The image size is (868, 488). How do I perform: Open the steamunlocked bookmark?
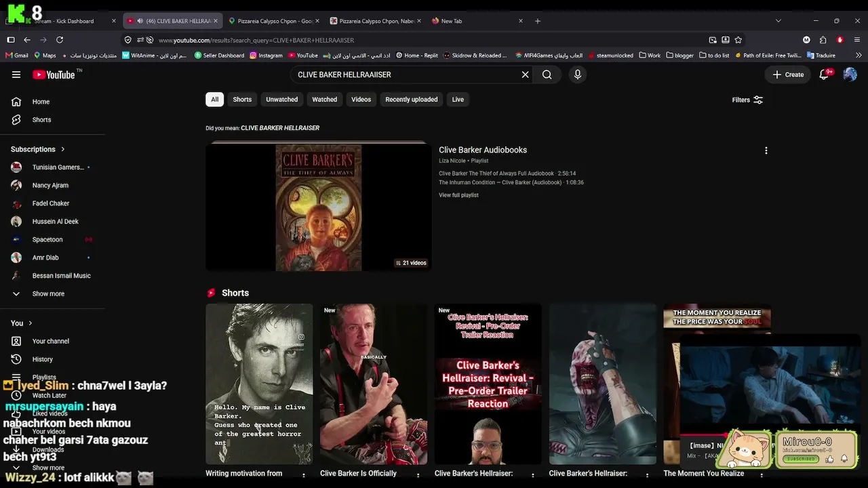610,56
